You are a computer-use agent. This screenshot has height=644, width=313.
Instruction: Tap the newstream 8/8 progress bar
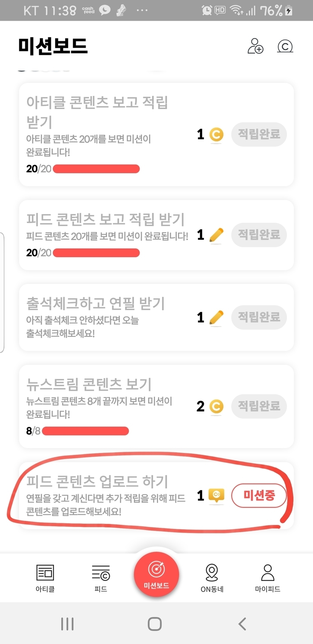pos(85,431)
